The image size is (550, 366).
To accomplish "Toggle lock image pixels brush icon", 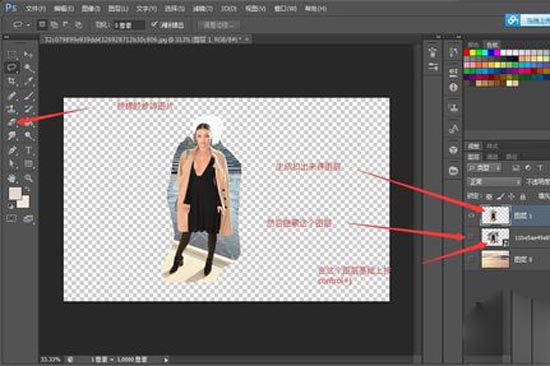I will tap(501, 197).
